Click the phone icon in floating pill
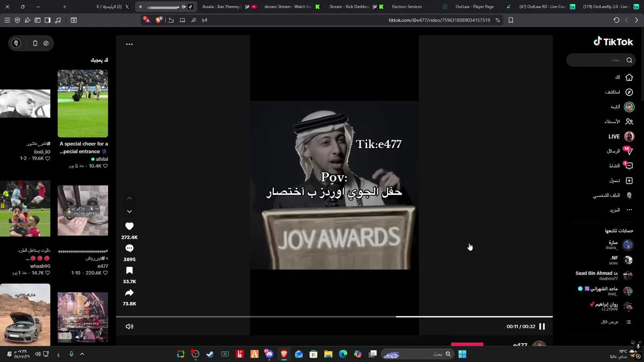Image resolution: width=644 pixels, height=362 pixels. click(x=35, y=43)
